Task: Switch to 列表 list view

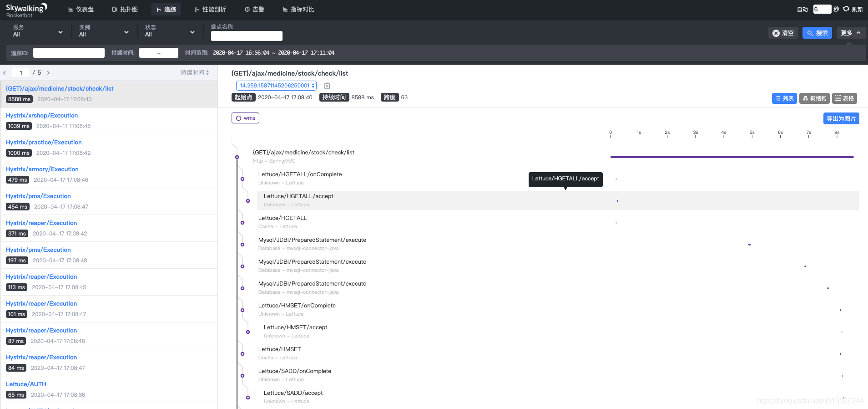Action: coord(784,98)
